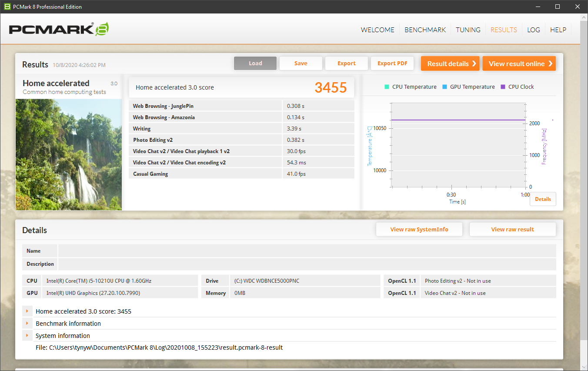Click the result file path text
The height and width of the screenshot is (371, 588).
pos(159,348)
